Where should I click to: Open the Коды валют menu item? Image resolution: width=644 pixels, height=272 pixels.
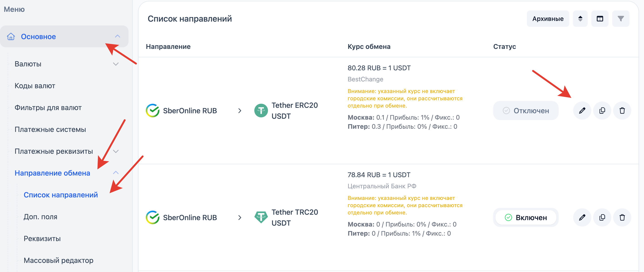coord(35,86)
